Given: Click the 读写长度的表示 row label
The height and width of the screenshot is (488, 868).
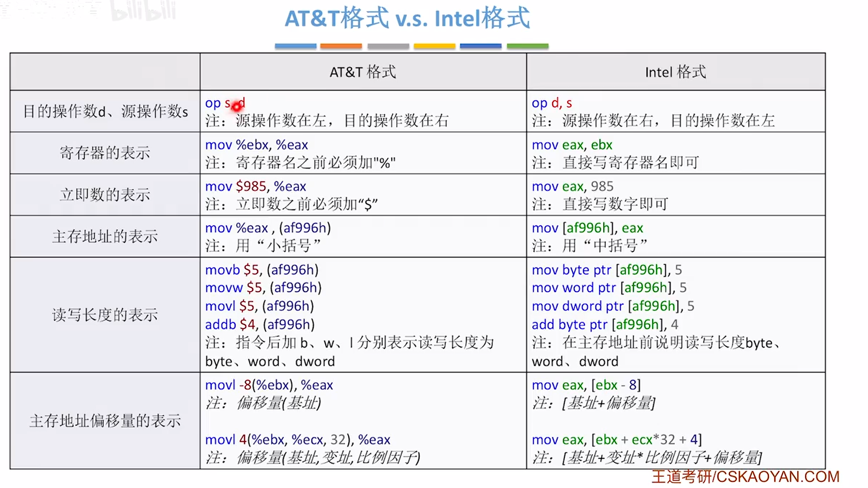Looking at the screenshot, I should [x=105, y=315].
